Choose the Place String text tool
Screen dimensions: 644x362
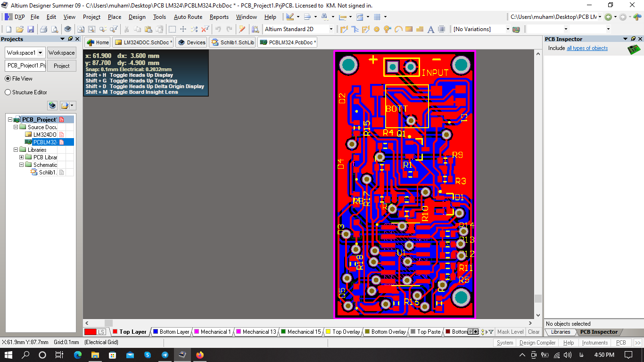pyautogui.click(x=430, y=29)
